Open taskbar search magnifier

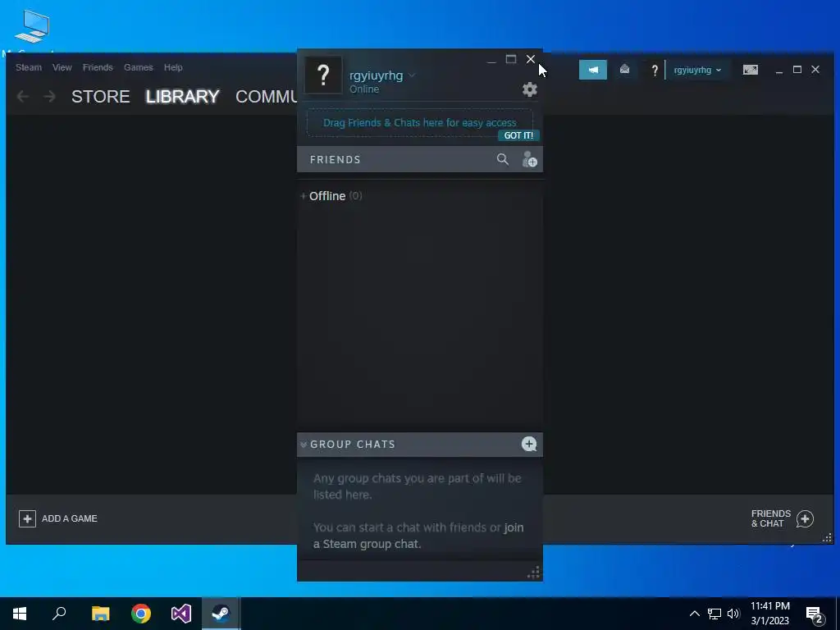coord(59,614)
